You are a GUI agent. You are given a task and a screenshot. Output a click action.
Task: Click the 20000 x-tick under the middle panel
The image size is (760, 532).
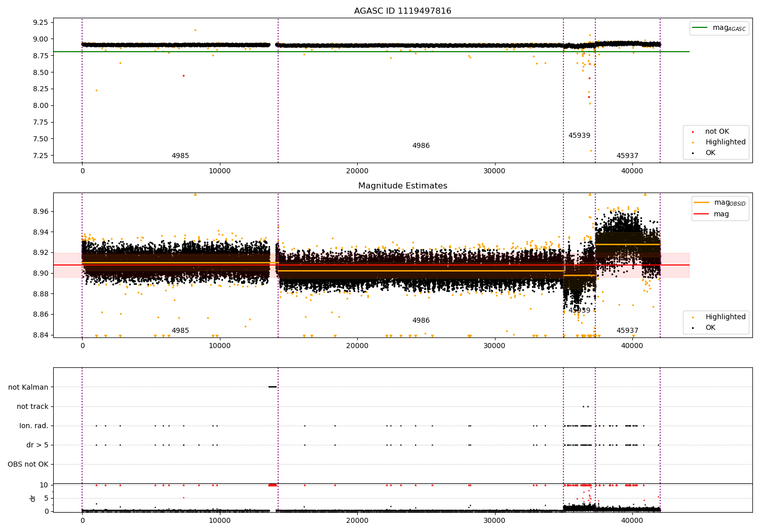(x=357, y=346)
